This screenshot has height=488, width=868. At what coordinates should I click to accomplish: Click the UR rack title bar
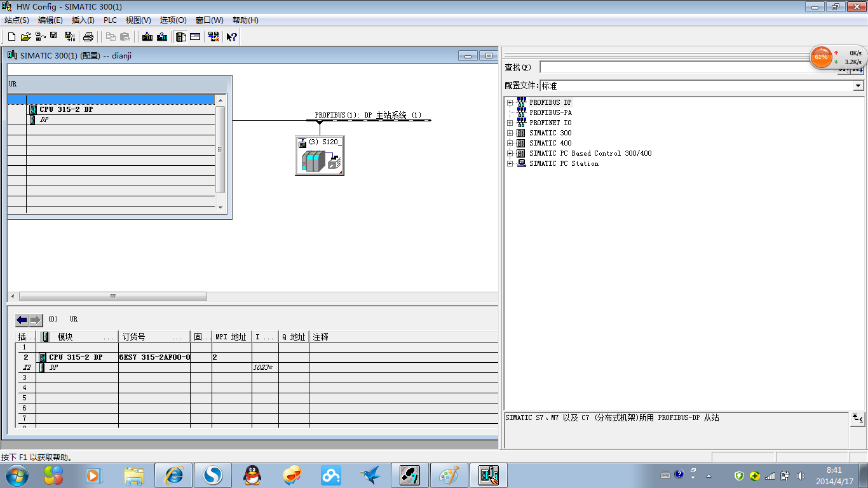click(x=117, y=84)
